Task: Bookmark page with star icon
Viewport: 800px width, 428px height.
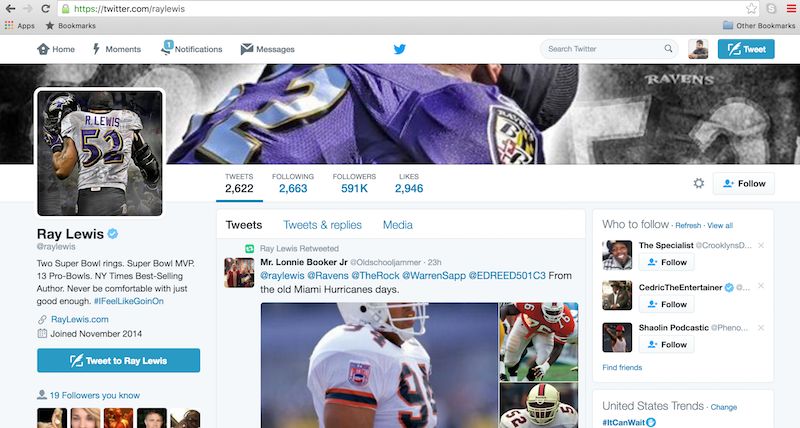Action: click(x=751, y=8)
